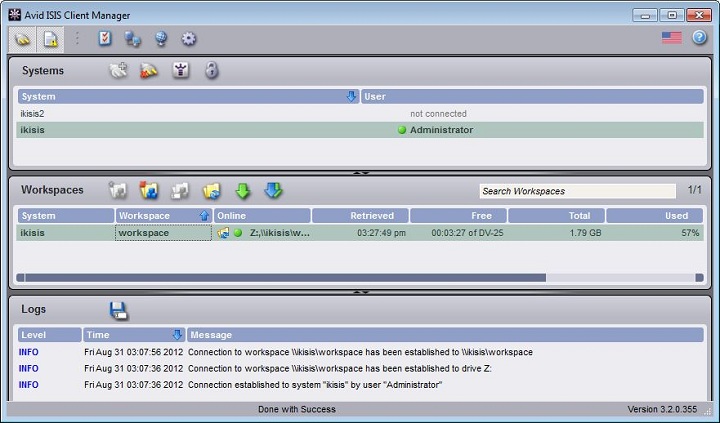Click the folder refresh icon in Workspaces

click(x=211, y=191)
